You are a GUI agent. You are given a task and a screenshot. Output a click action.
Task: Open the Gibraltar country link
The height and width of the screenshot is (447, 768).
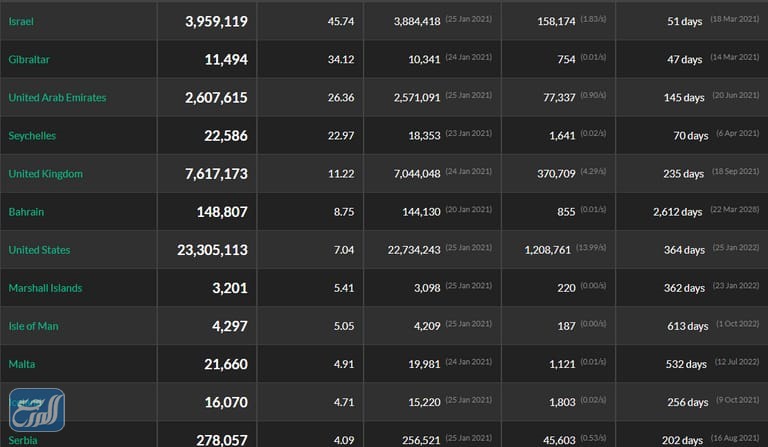click(29, 59)
